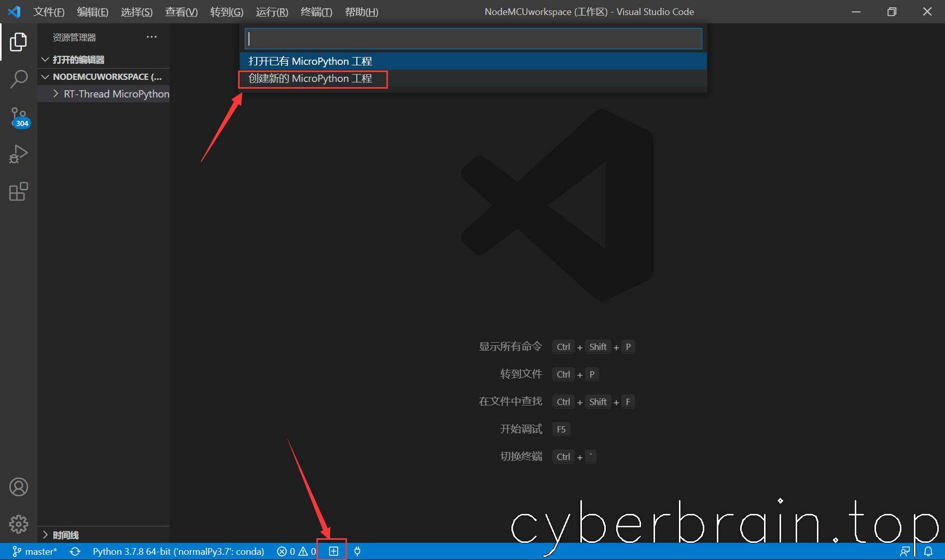Click the VS Code logo in title bar
The image size is (945, 560).
(x=14, y=11)
